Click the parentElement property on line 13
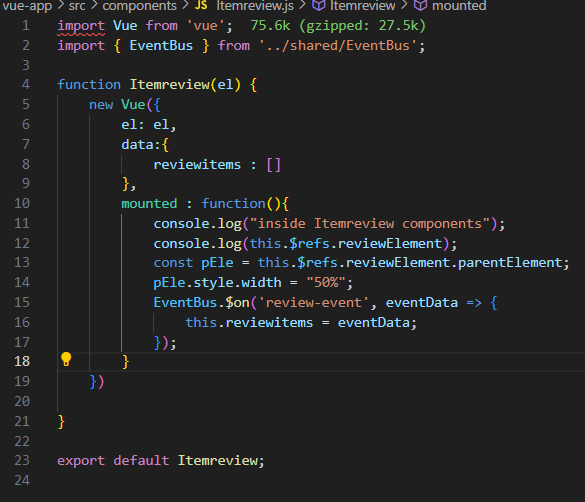The width and height of the screenshot is (585, 502). [510, 263]
